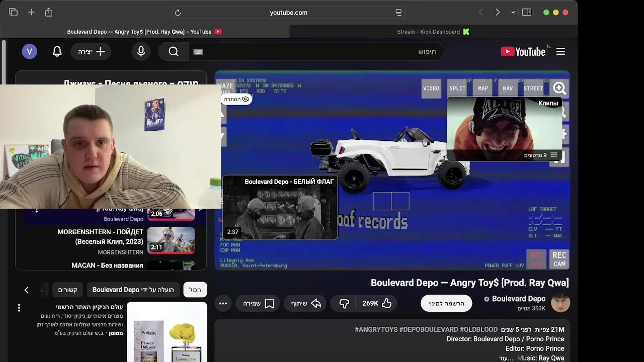Open the Flower Diffuser ad image
644x362 pixels.
pos(167,332)
